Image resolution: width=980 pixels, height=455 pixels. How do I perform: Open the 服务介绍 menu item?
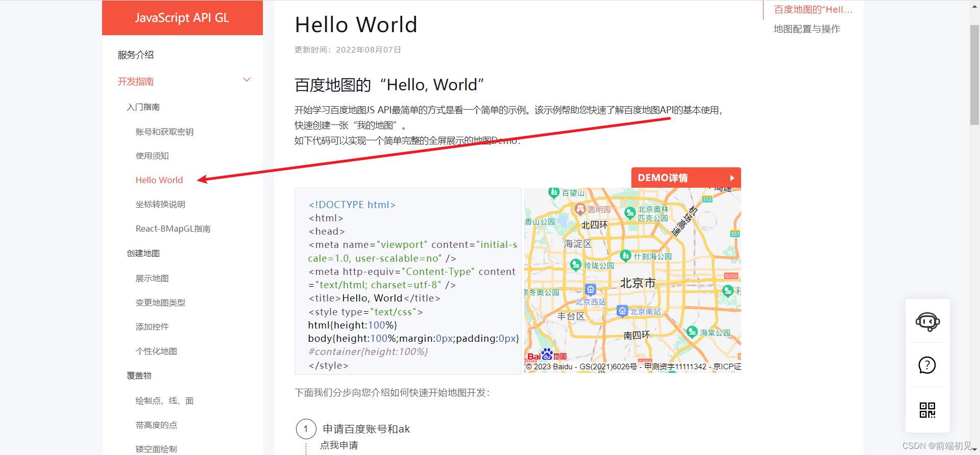pos(136,55)
